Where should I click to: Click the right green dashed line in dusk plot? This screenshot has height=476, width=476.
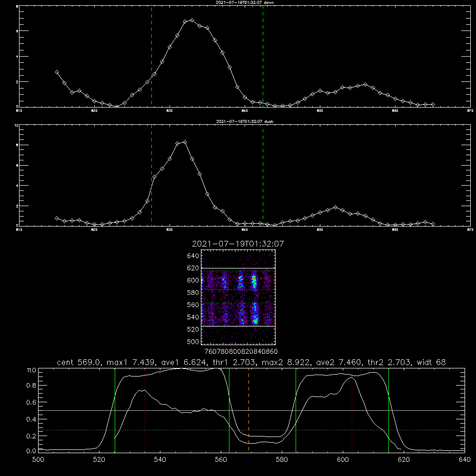point(263,175)
